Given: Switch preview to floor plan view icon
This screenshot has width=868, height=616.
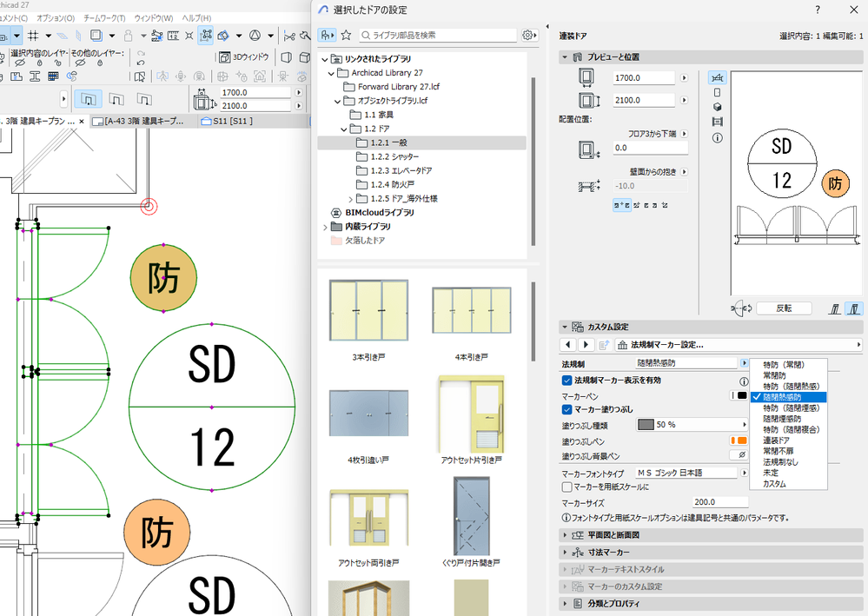Looking at the screenshot, I should click(x=718, y=78).
